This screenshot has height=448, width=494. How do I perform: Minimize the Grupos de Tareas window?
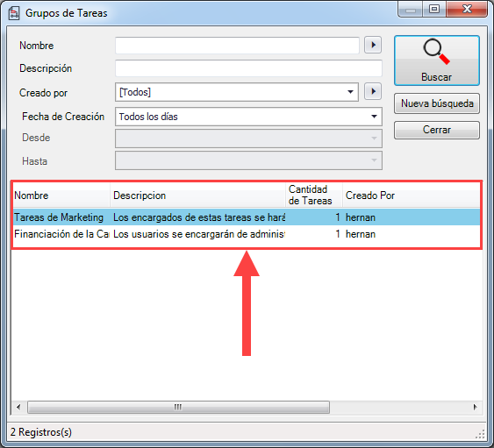click(410, 10)
